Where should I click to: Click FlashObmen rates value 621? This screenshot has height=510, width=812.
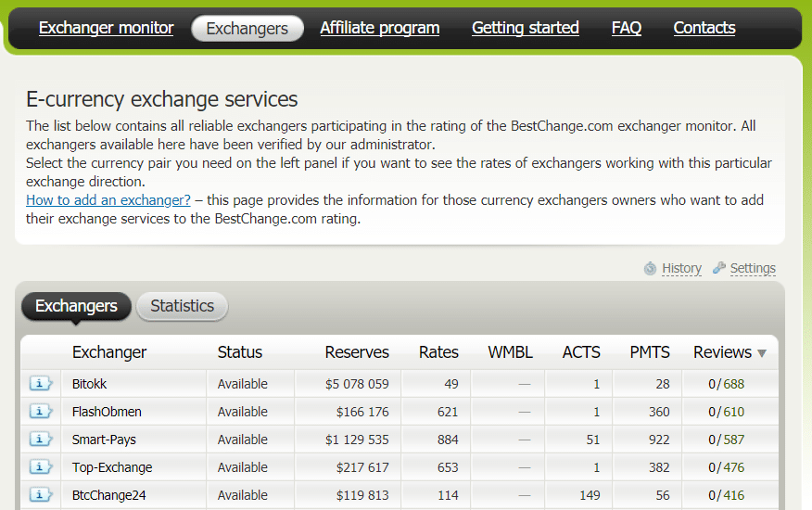(x=448, y=412)
